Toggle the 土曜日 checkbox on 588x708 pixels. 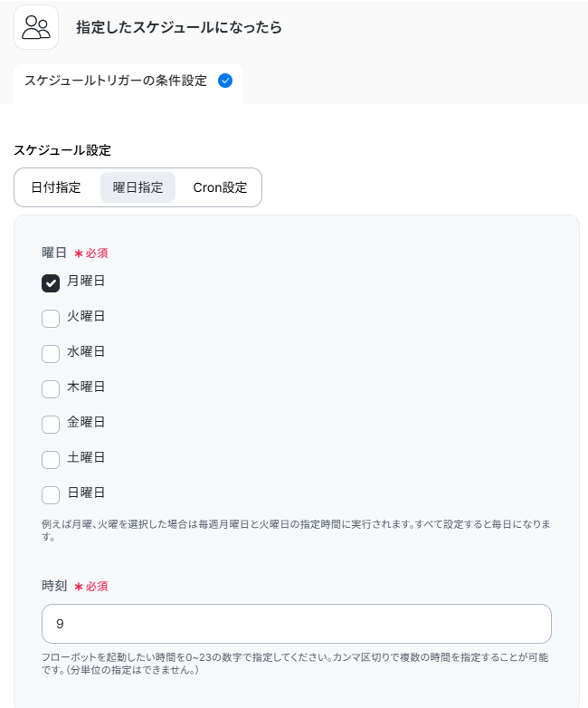point(51,460)
